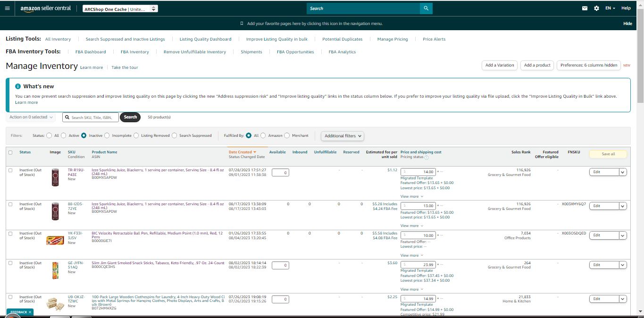Click the Pricing status info icon
The width and height of the screenshot is (644, 318).
coord(427,157)
